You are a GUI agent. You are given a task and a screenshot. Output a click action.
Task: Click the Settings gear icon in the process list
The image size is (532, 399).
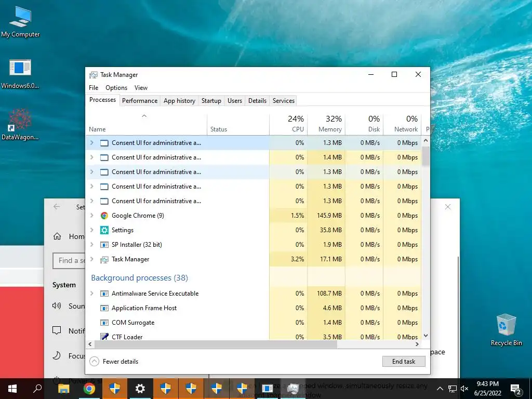tap(104, 230)
